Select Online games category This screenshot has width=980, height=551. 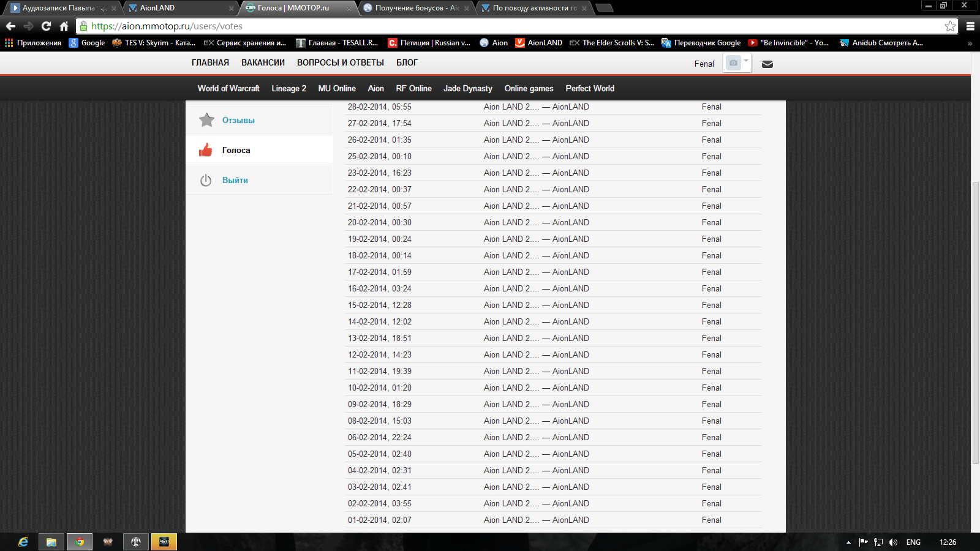(x=529, y=88)
